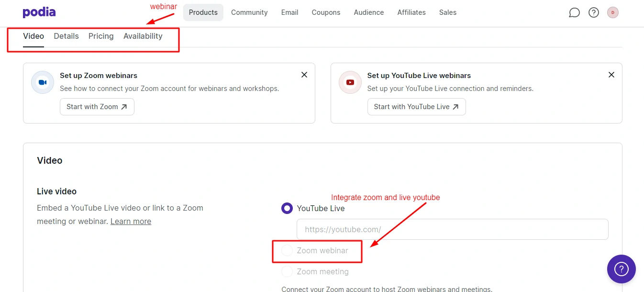
Task: Select the Zoom webinar radio option
Action: tap(287, 250)
